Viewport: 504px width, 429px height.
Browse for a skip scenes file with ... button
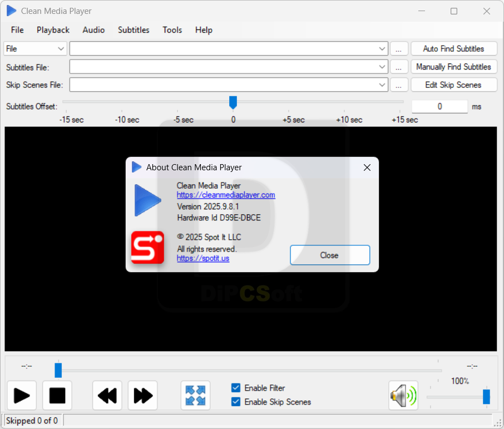399,85
